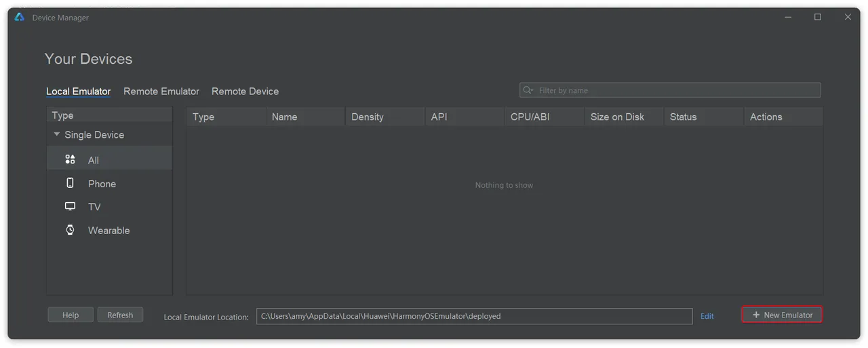Sort by the CPU/ABI column header
Viewport: 868px width, 348px height.
(x=545, y=117)
